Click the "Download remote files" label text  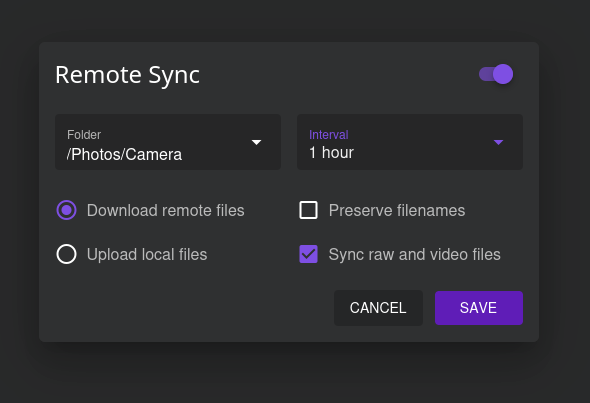(x=166, y=210)
